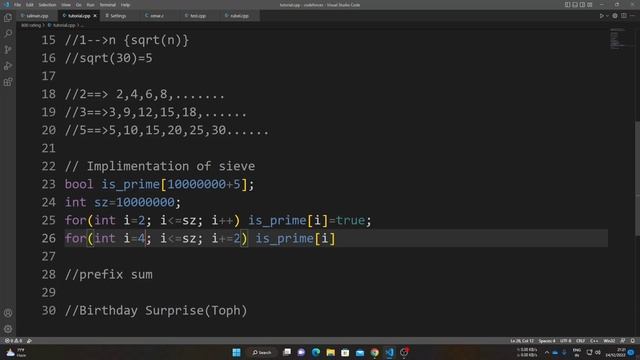Open the Accounts menu in activity bar
Screen dimensions: 640x360
(8, 313)
